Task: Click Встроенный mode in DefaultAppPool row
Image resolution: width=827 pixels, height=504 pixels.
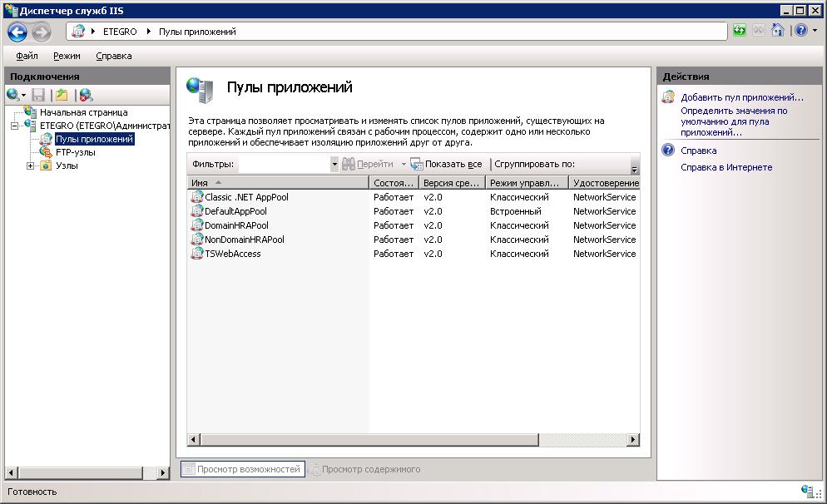Action: click(515, 211)
